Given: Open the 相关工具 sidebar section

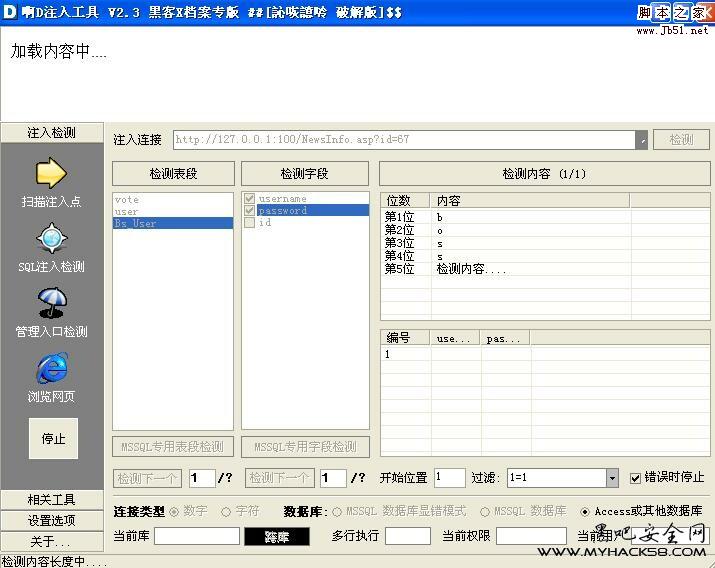Looking at the screenshot, I should point(52,500).
